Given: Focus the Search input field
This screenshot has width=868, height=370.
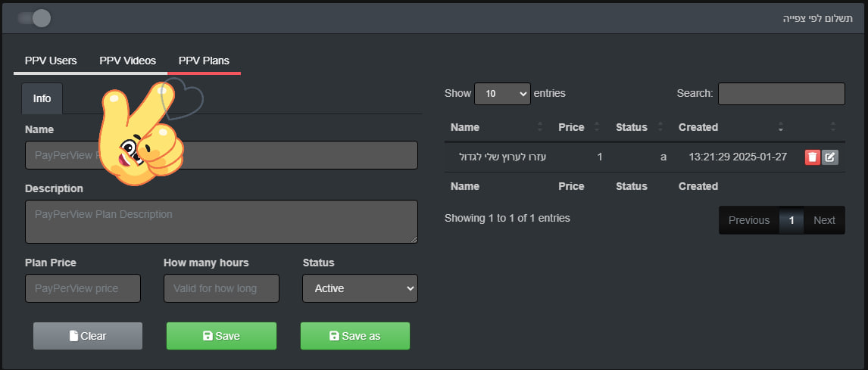Looking at the screenshot, I should tap(781, 94).
